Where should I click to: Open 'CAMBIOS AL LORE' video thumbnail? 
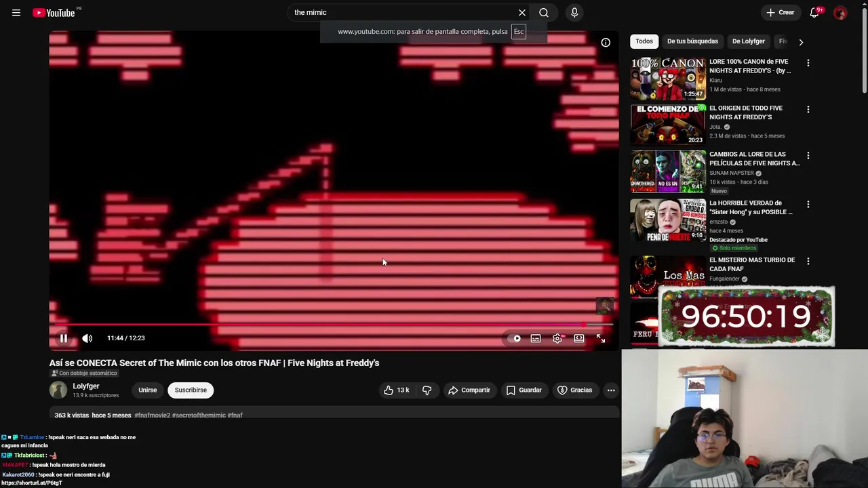pyautogui.click(x=668, y=171)
